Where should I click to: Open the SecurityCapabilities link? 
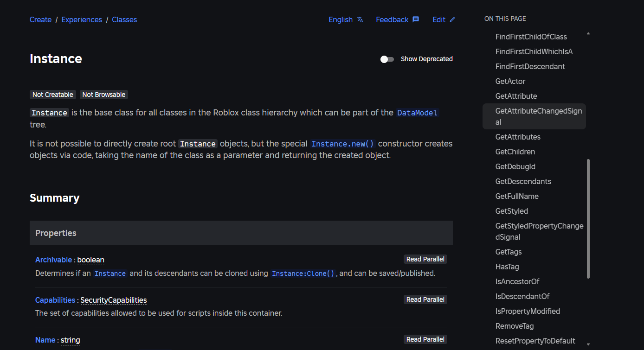(x=113, y=300)
